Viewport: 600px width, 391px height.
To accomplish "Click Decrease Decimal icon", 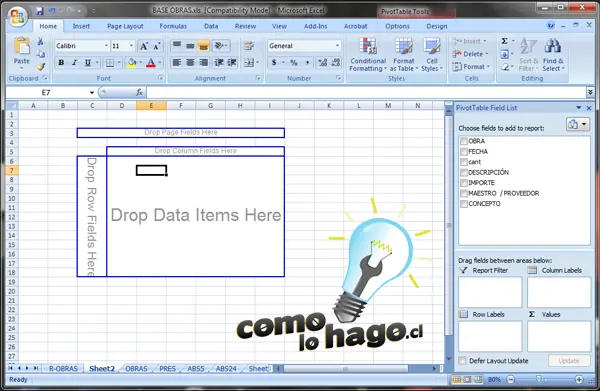I will point(335,62).
